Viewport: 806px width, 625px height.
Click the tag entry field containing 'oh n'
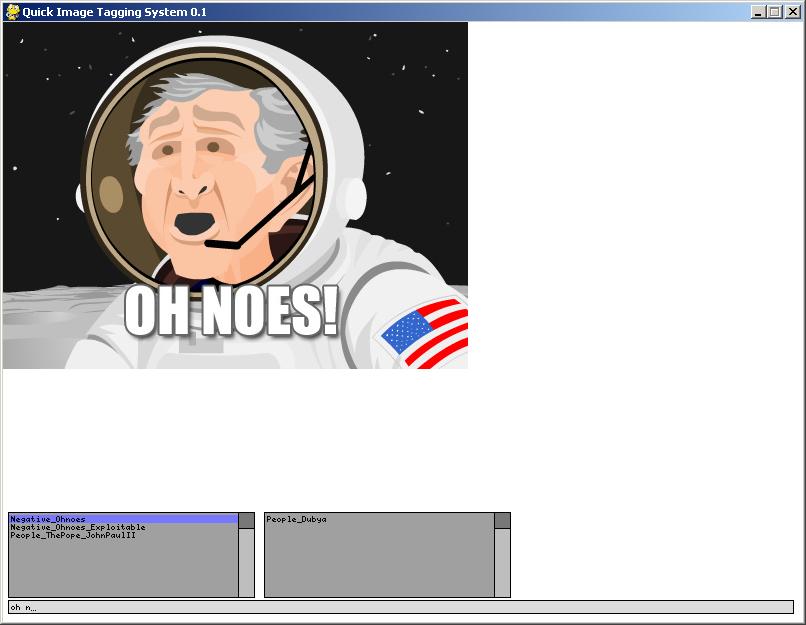[401, 607]
